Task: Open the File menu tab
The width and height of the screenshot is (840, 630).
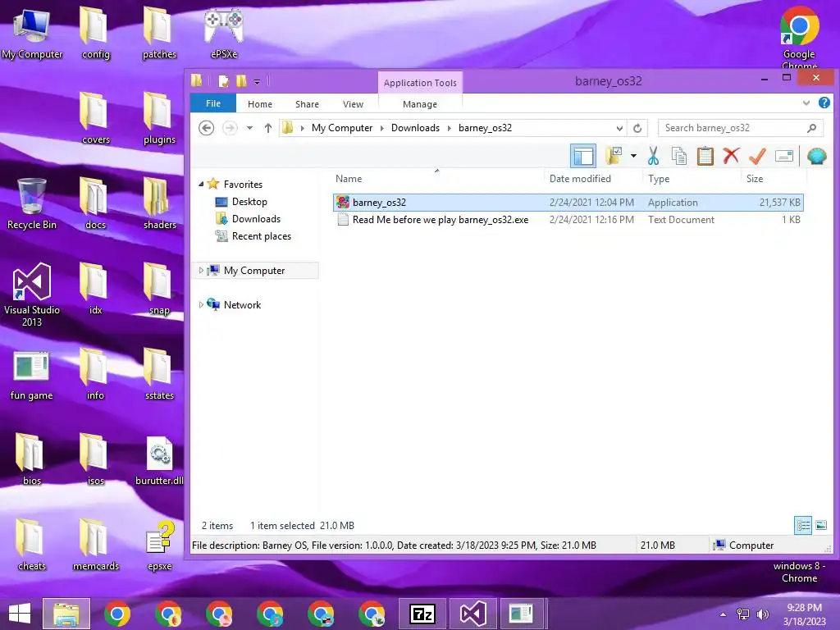Action: coord(213,103)
